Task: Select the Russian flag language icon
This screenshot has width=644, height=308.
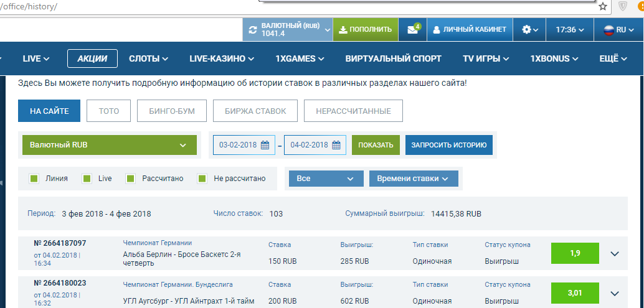Action: click(x=608, y=29)
